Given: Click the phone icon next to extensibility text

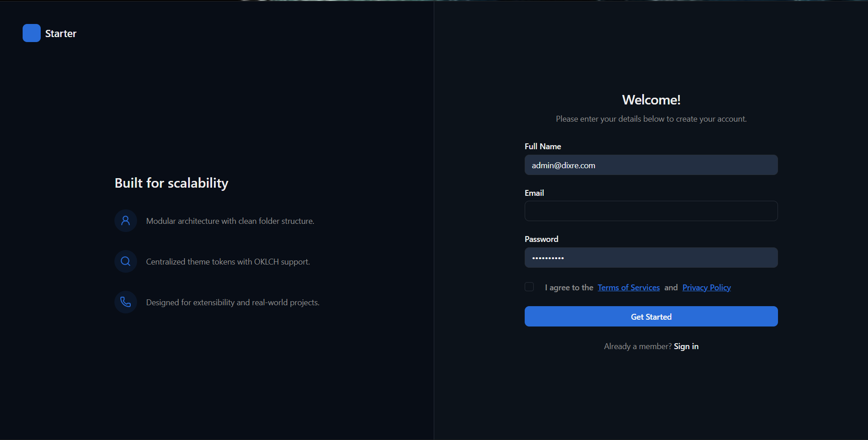Looking at the screenshot, I should tap(125, 302).
